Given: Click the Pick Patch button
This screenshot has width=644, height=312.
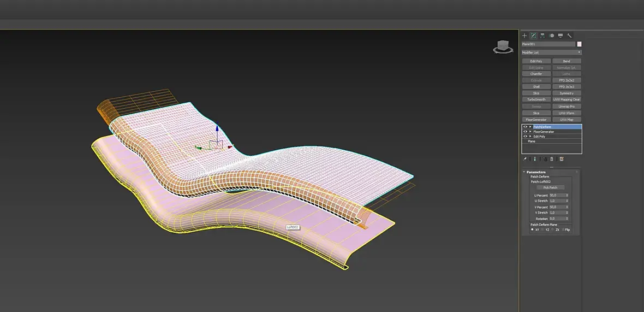Looking at the screenshot, I should [550, 187].
